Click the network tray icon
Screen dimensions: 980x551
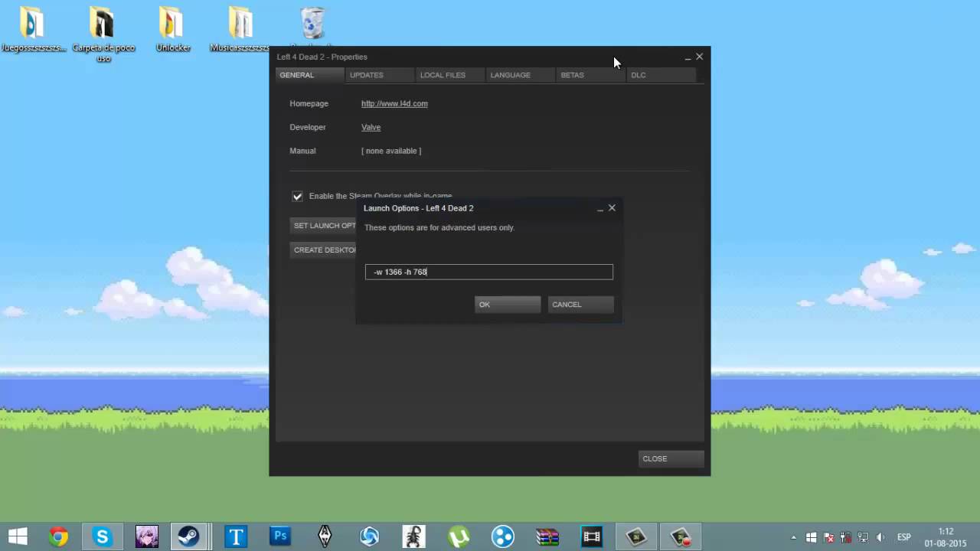tap(863, 537)
